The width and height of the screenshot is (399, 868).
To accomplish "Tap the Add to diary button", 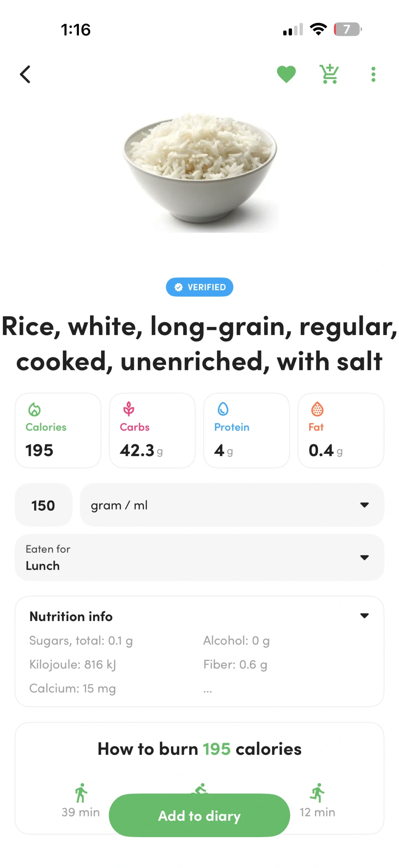I will coord(199,815).
